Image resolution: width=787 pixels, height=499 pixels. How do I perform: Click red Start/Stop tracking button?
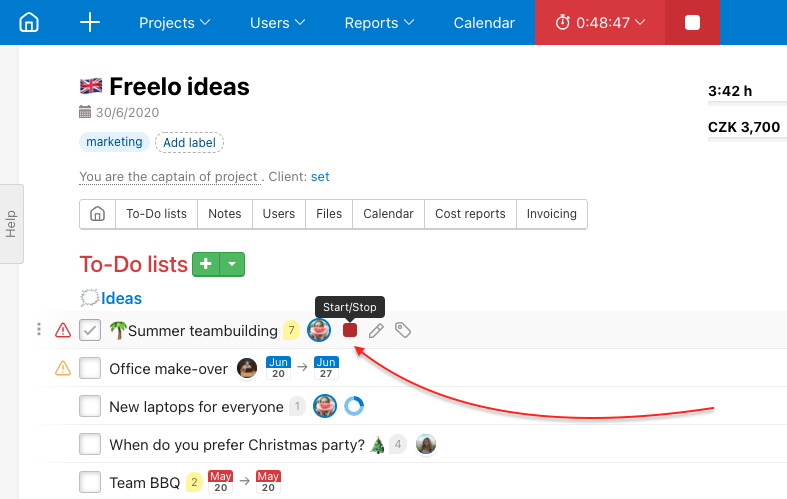350,330
